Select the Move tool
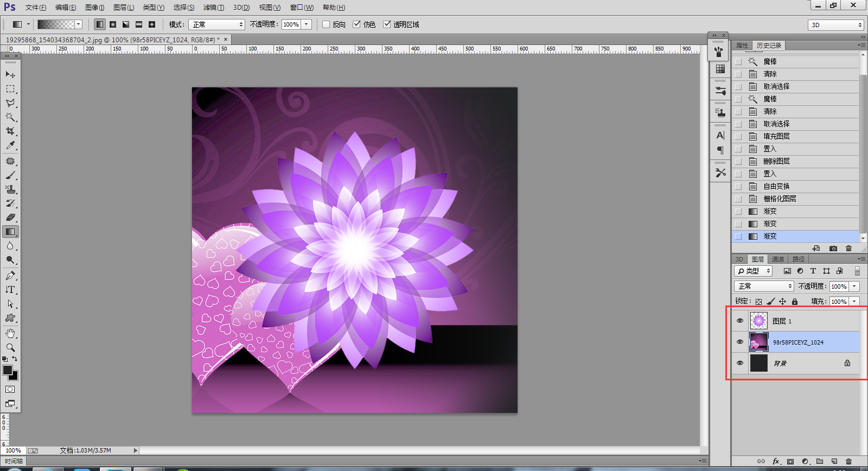This screenshot has height=471, width=868. coord(10,74)
